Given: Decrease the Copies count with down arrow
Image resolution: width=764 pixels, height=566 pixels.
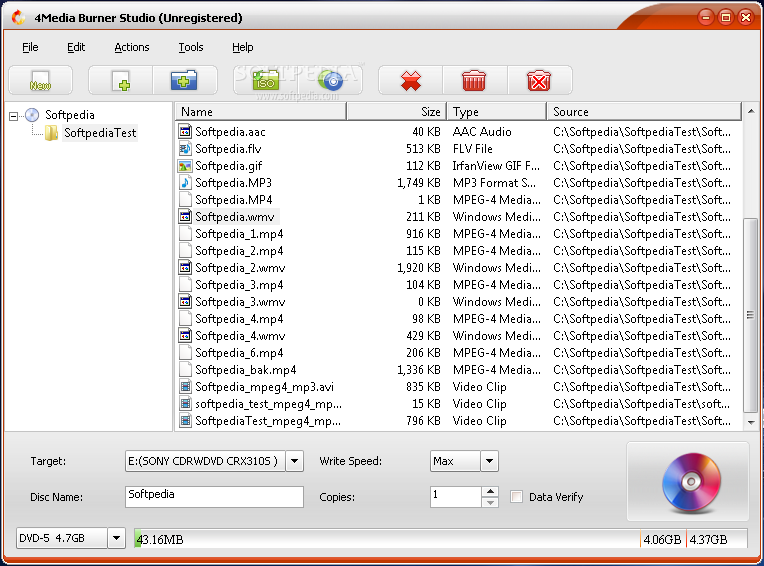Looking at the screenshot, I should [x=491, y=502].
